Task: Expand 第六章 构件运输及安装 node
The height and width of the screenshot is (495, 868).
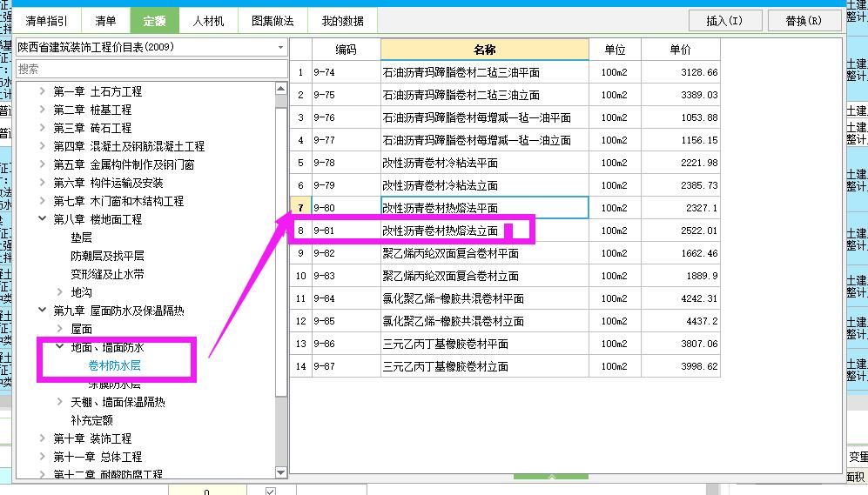Action: [42, 183]
